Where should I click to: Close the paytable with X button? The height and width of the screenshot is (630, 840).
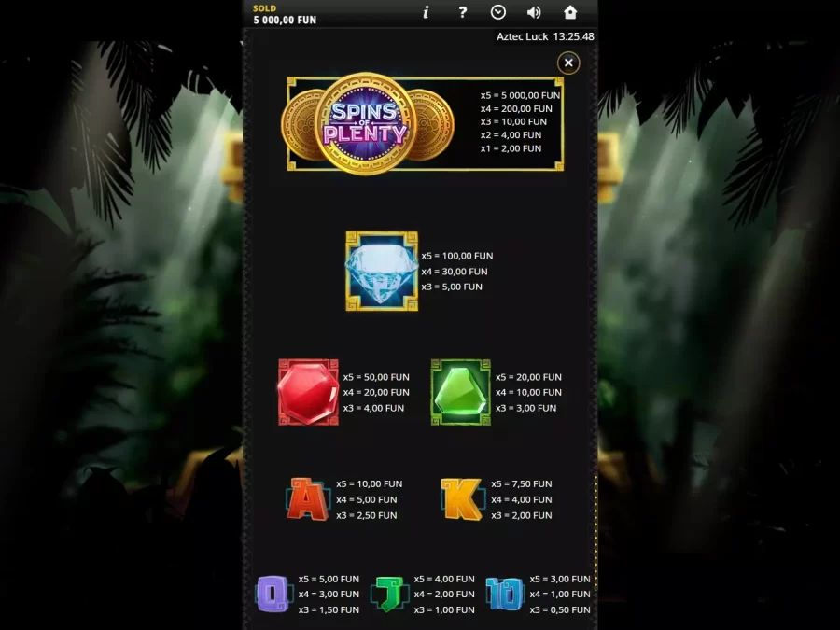click(x=568, y=63)
